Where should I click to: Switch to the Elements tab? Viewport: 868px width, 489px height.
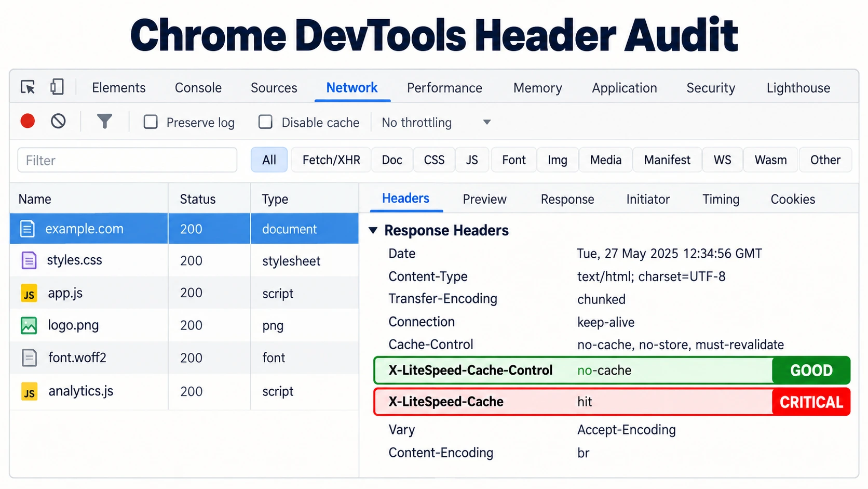tap(119, 88)
